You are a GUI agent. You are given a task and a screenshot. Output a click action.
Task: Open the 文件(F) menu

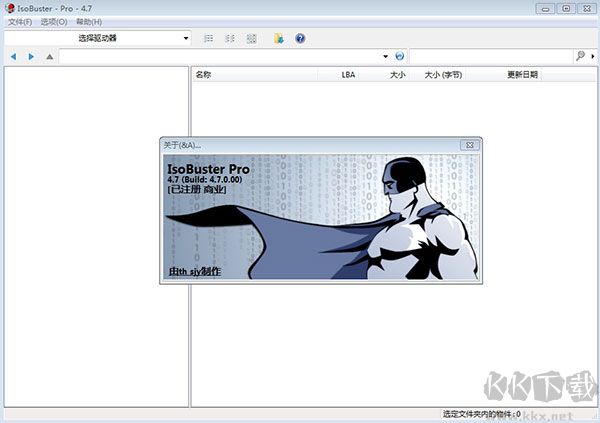(x=20, y=22)
